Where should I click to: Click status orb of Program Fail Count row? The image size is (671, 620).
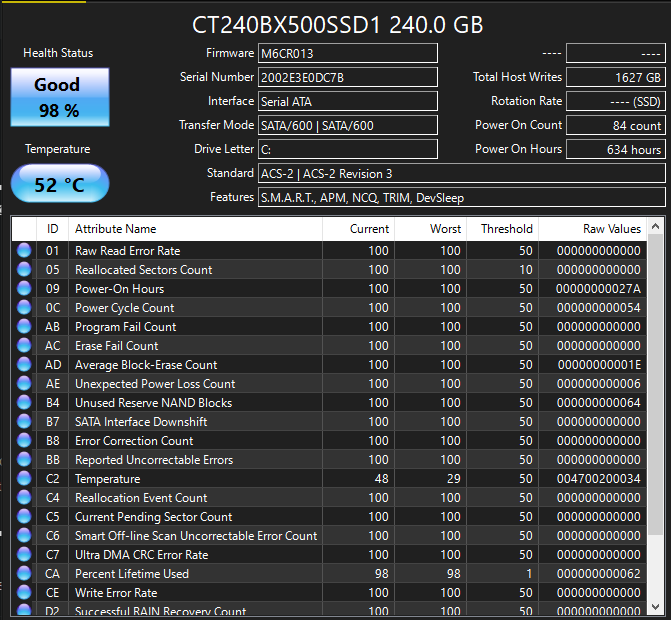[24, 326]
